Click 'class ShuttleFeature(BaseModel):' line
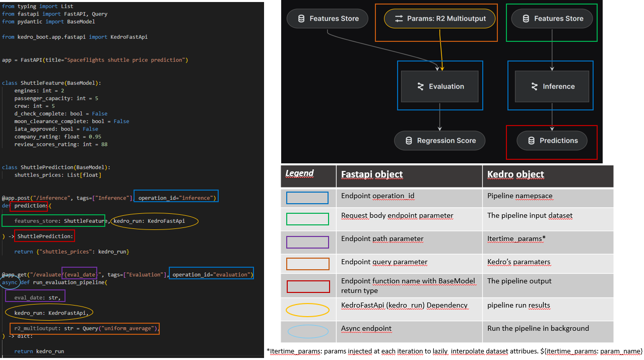Viewport: 644px width, 360px height. coord(51,83)
